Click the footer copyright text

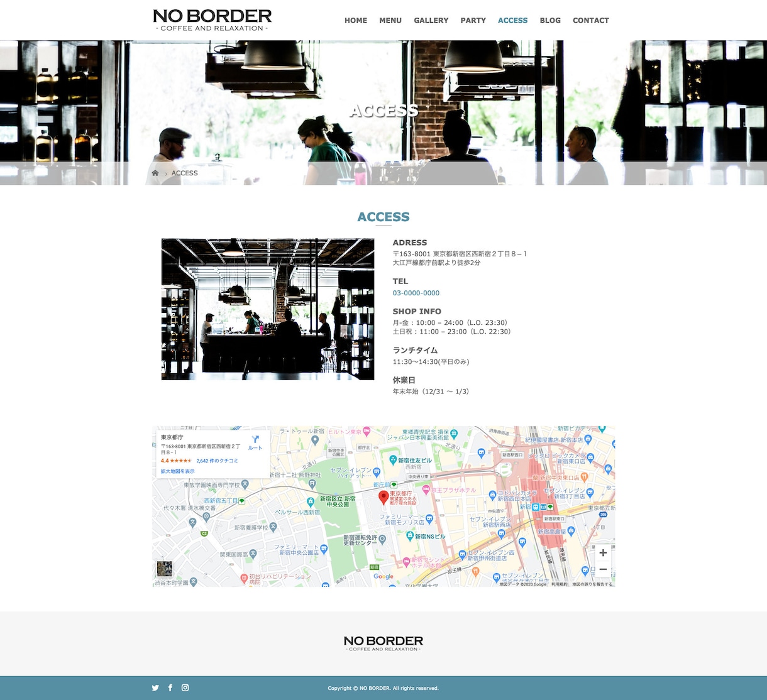pos(383,688)
